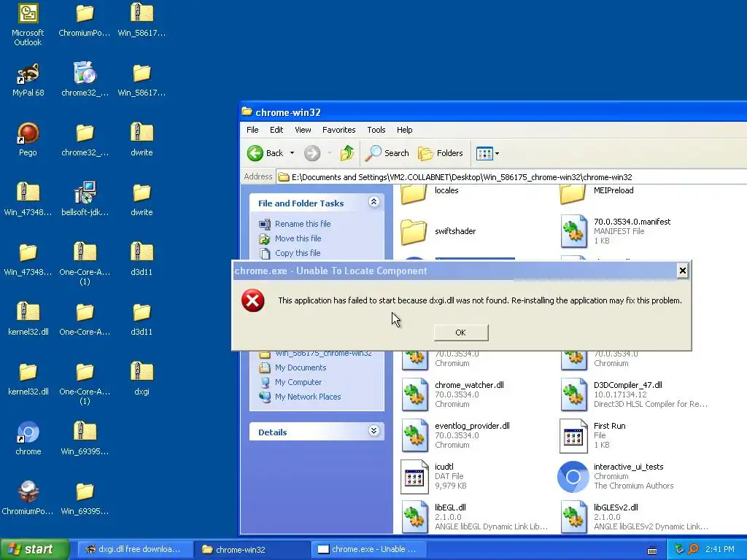This screenshot has width=747, height=560.
Task: Select the swiftshader folder
Action: [438, 231]
